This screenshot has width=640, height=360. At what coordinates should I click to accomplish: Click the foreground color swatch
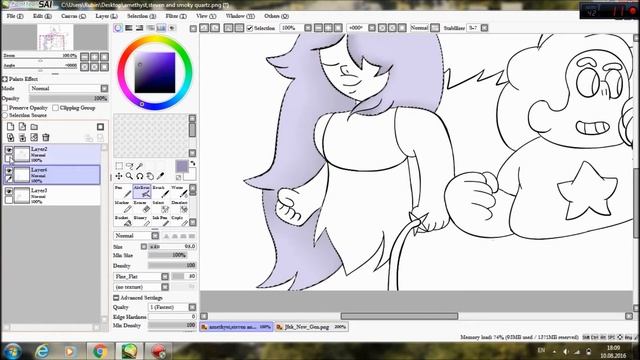click(182, 166)
